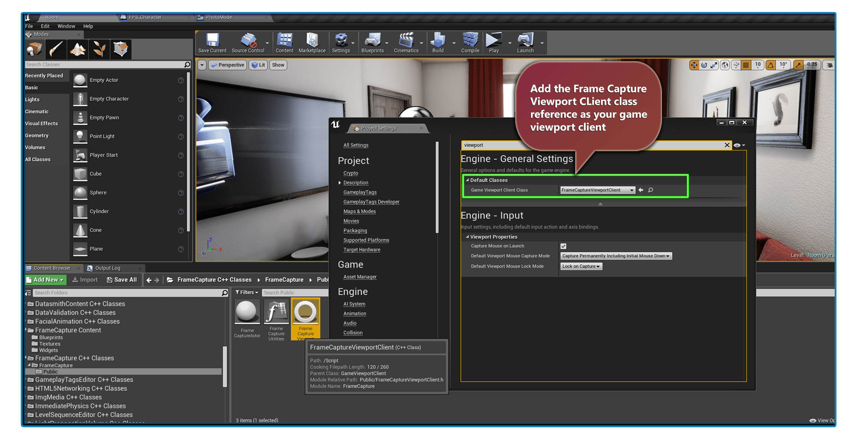Click the Search Classes input field
This screenshot has height=440, width=868.
tap(105, 65)
